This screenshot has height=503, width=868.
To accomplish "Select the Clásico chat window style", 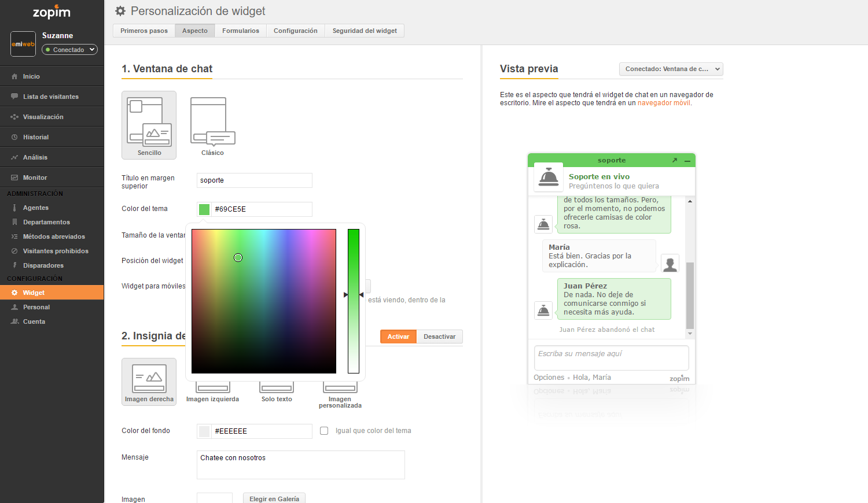I will 212,125.
